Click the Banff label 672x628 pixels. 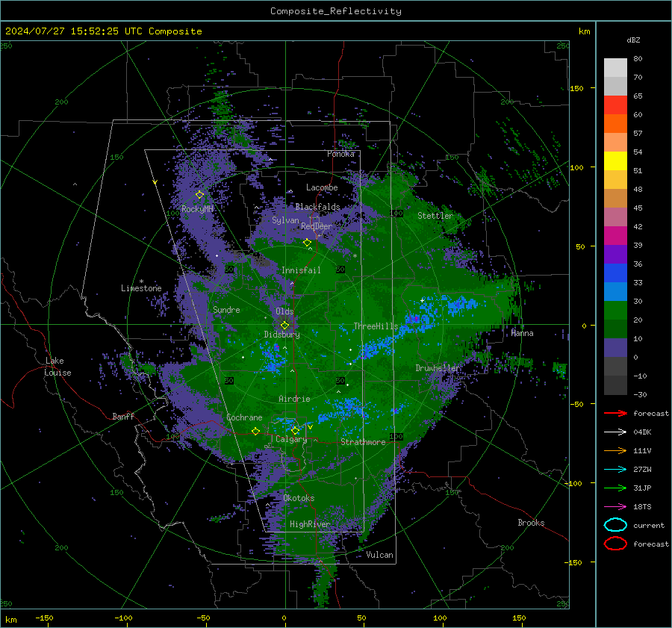point(123,416)
